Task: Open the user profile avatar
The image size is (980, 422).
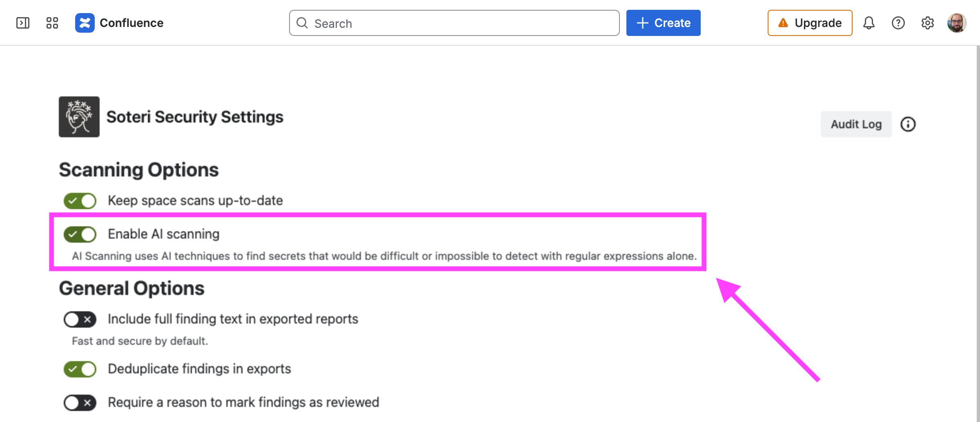Action: 957,23
